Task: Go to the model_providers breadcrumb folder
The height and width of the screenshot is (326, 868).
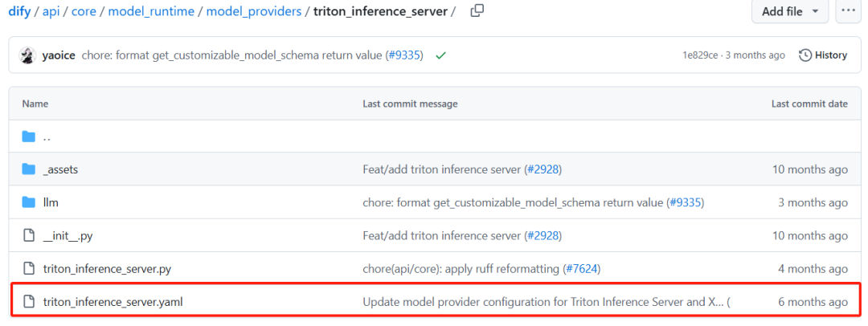Action: pyautogui.click(x=254, y=11)
